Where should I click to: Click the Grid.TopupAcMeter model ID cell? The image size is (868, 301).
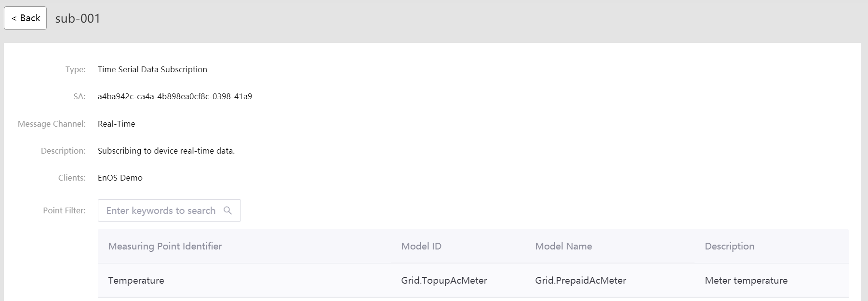[x=444, y=280]
